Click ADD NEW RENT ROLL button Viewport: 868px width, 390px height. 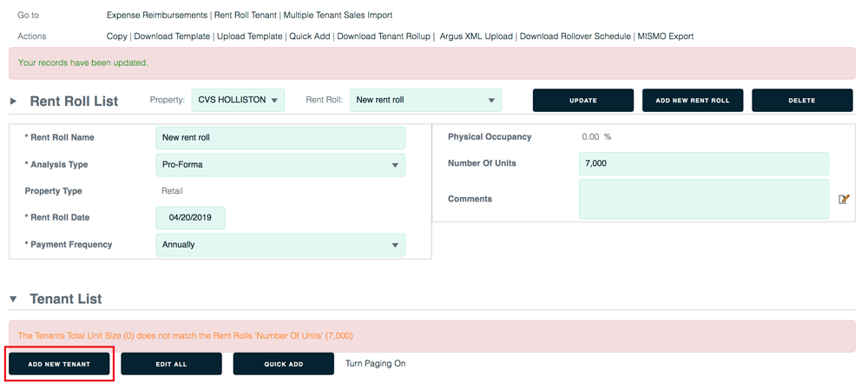(x=693, y=100)
